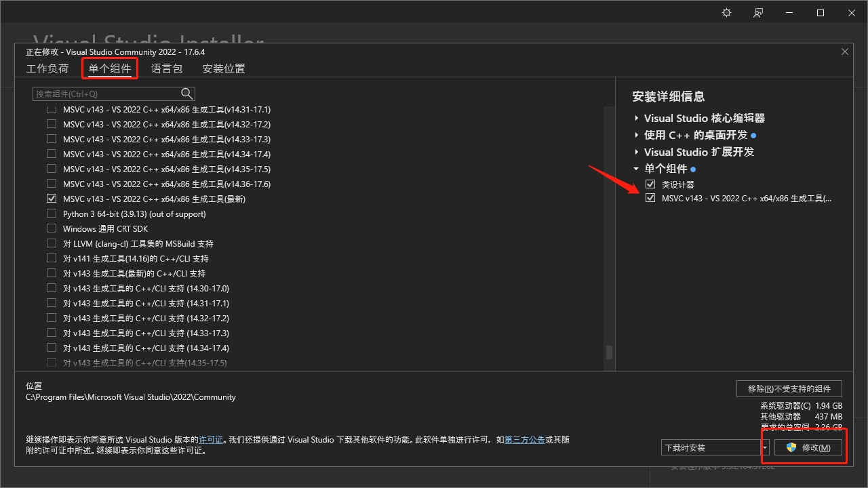
Task: Check Windows 通用 CRT SDK component
Action: coord(52,229)
